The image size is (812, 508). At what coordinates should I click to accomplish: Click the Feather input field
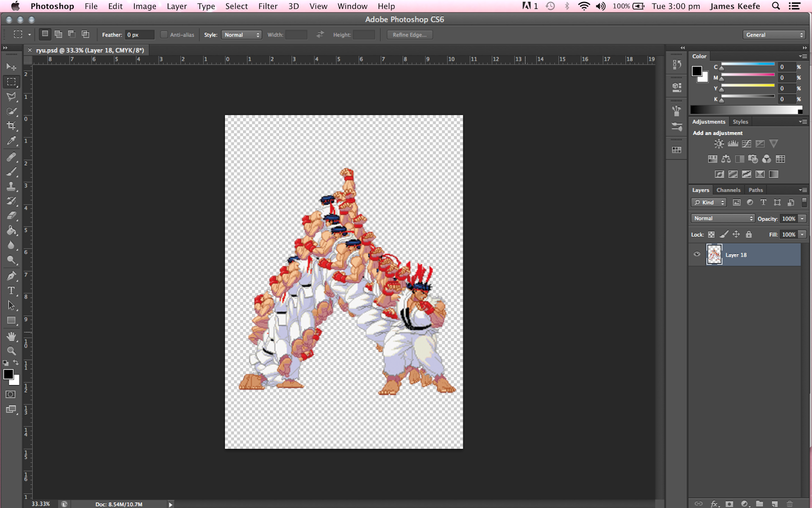tap(140, 35)
